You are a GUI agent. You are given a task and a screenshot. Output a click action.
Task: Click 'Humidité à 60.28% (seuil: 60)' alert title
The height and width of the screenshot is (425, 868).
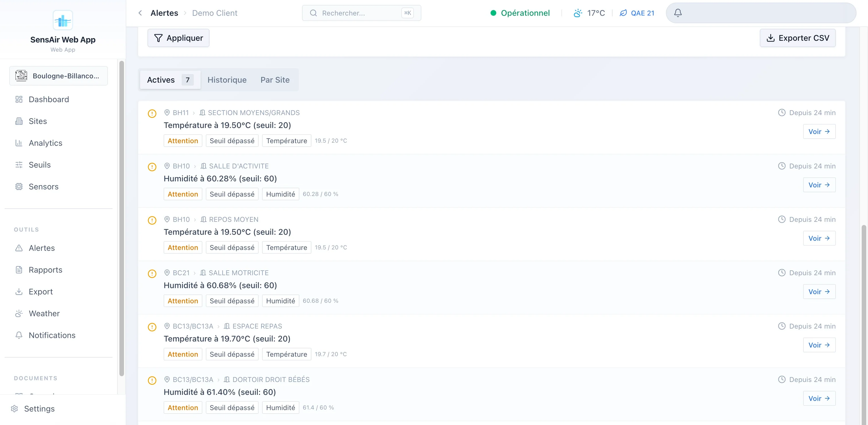tap(220, 178)
